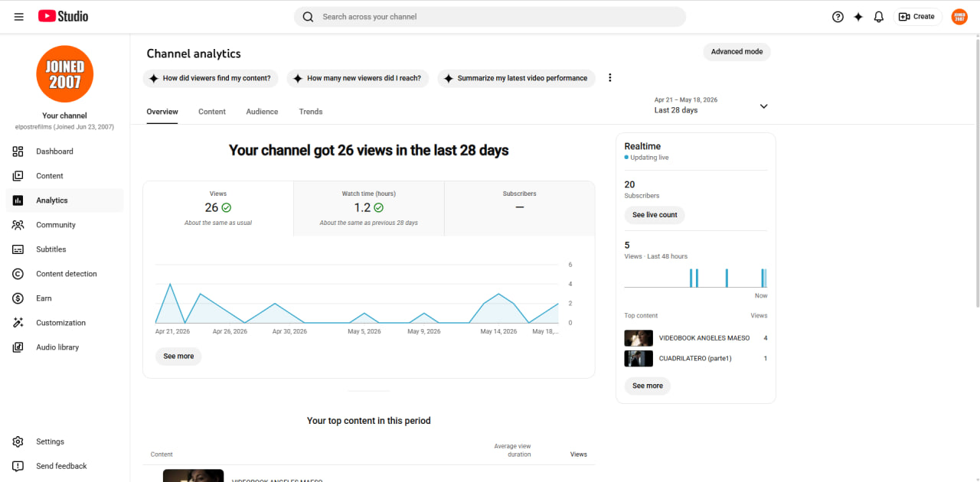
Task: Click the Send feedback icon
Action: [18, 466]
